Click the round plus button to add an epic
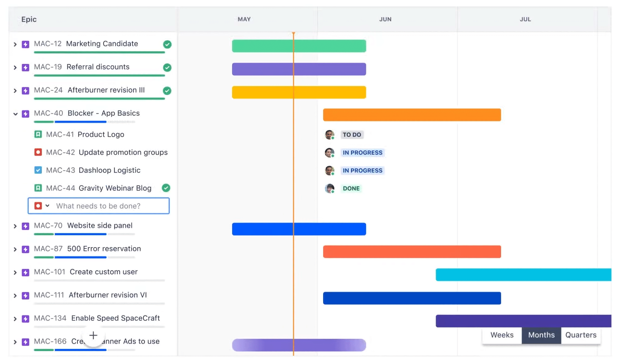 (x=93, y=335)
